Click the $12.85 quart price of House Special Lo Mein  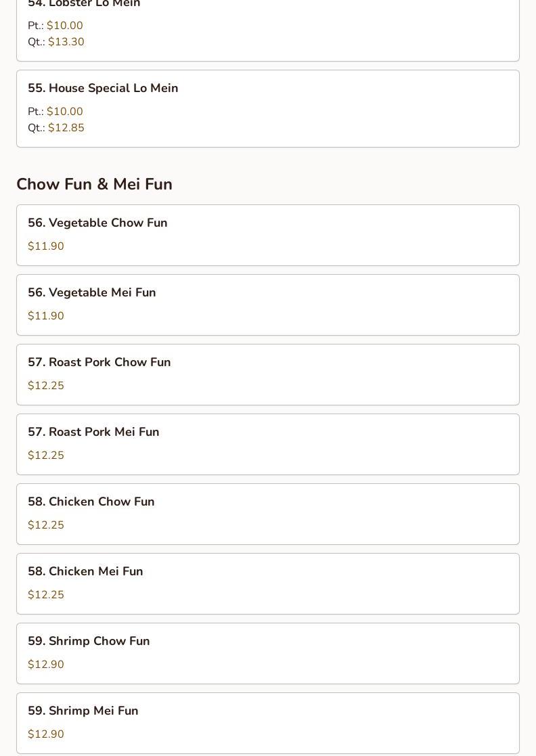(x=66, y=128)
